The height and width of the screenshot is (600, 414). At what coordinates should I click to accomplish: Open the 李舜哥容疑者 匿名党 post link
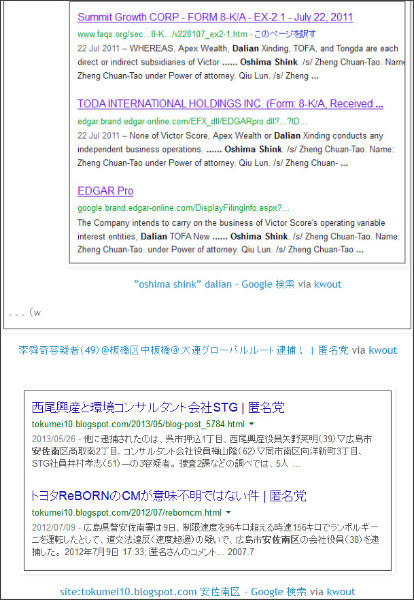[x=183, y=350]
